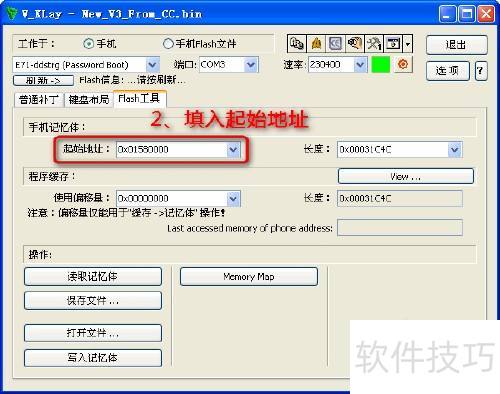Click the 读取记忆体 read memory button

(x=93, y=277)
